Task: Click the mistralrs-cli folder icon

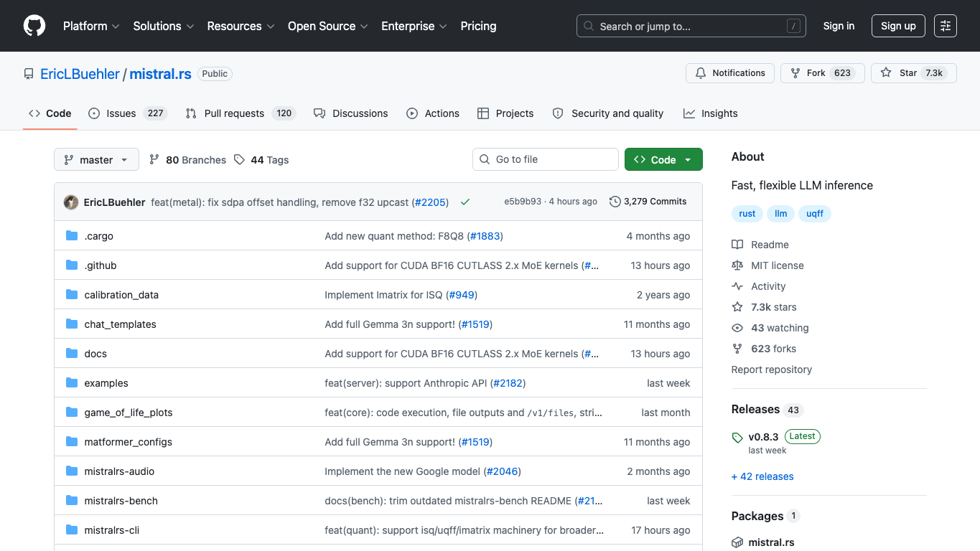Action: tap(72, 530)
